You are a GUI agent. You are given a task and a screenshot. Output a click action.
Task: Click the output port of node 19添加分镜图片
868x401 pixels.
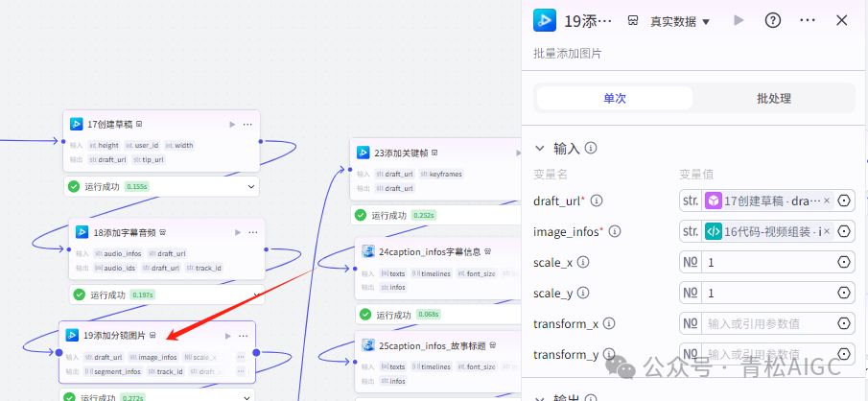pos(256,352)
